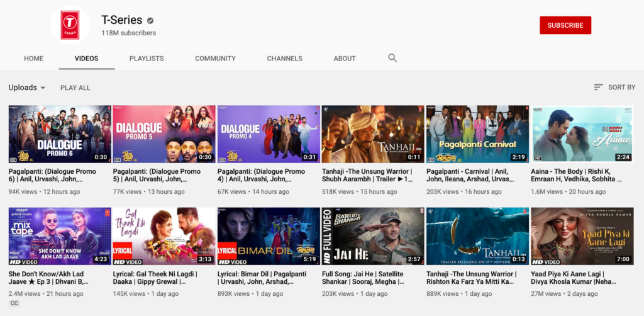
Task: Go to the HOME tab
Action: coord(34,59)
